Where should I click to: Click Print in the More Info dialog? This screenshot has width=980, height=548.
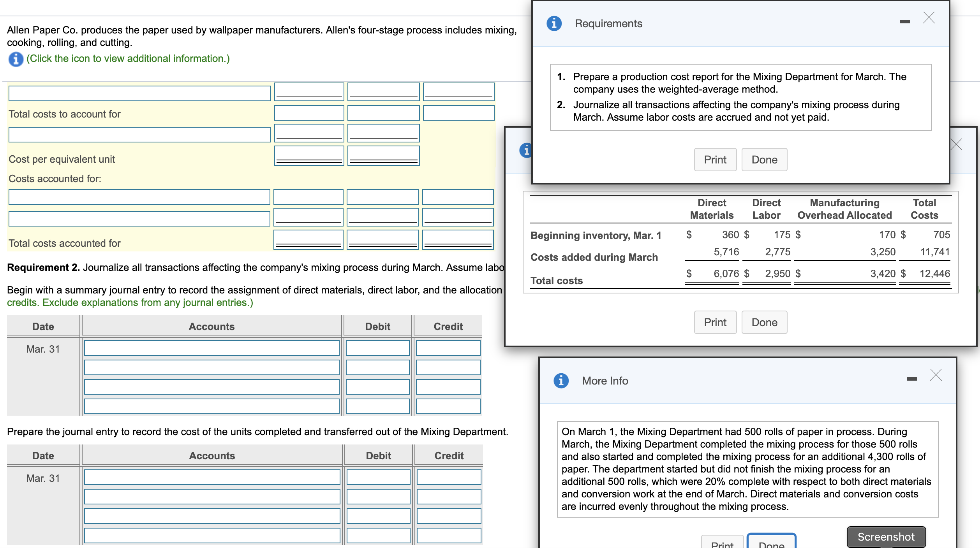click(x=723, y=544)
